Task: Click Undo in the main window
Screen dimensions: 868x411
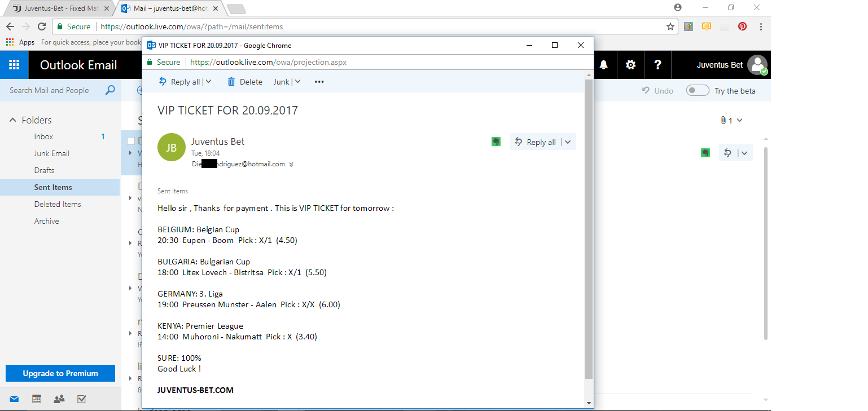Action: coord(658,91)
